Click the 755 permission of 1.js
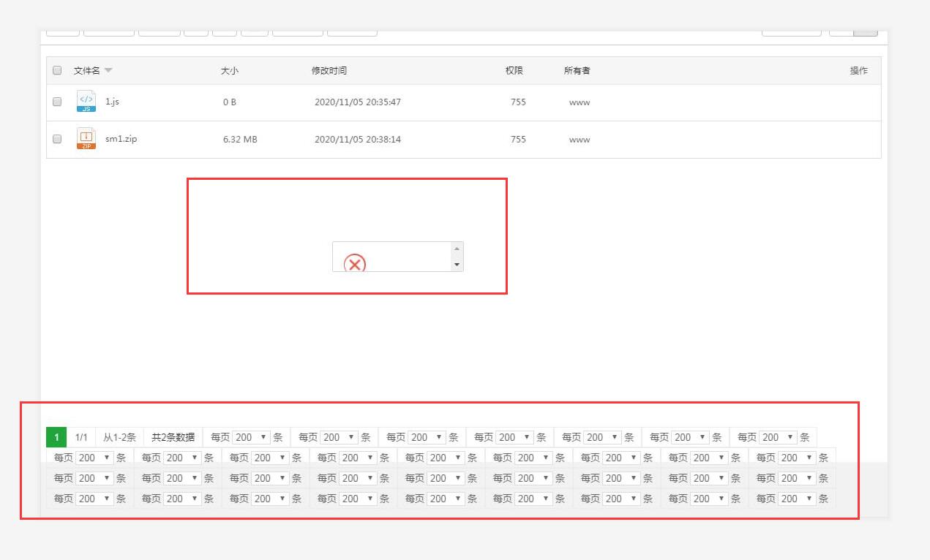Viewport: 930px width, 560px height. click(518, 102)
